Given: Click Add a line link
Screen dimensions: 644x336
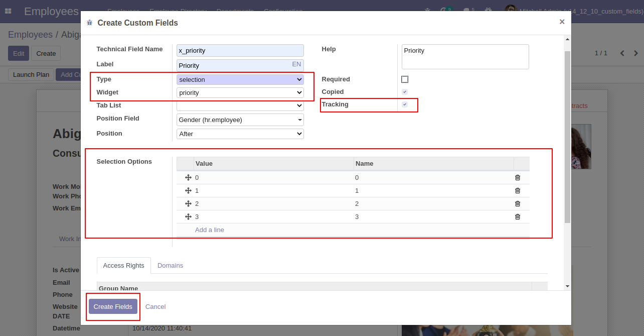Looking at the screenshot, I should (210, 230).
